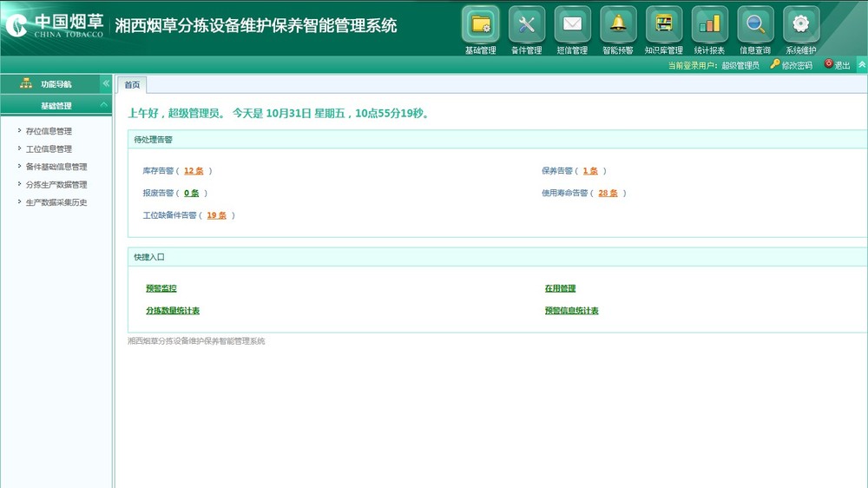Select the 首页 tab
868x488 pixels.
(x=132, y=85)
